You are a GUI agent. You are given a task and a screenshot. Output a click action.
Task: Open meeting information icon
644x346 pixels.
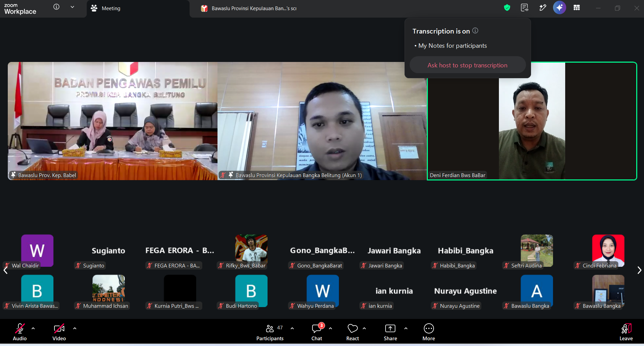56,7
